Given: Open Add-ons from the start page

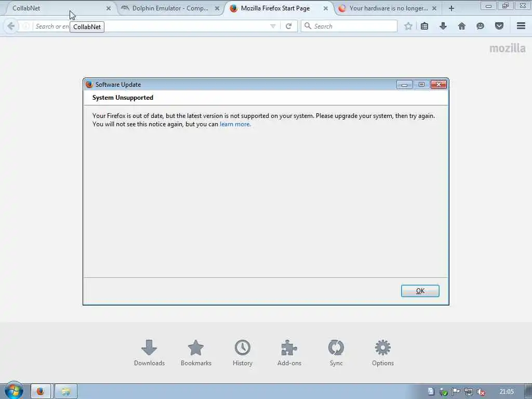Looking at the screenshot, I should (289, 353).
